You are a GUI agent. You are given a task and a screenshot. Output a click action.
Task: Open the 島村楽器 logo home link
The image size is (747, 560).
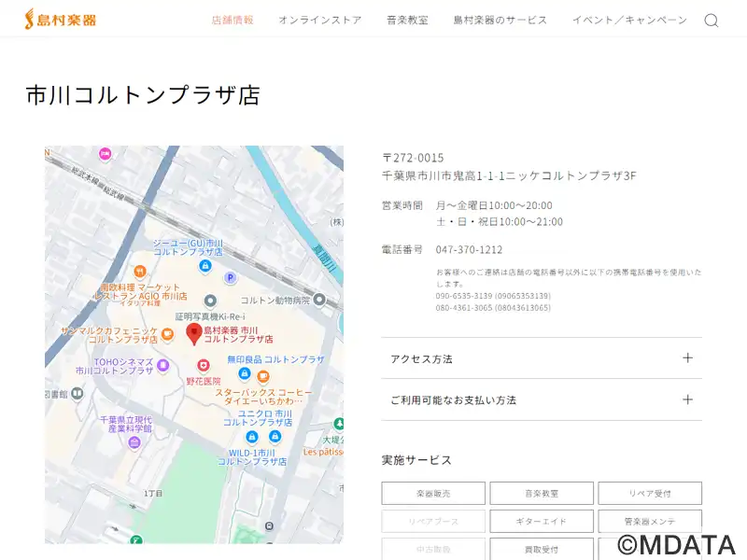click(61, 20)
